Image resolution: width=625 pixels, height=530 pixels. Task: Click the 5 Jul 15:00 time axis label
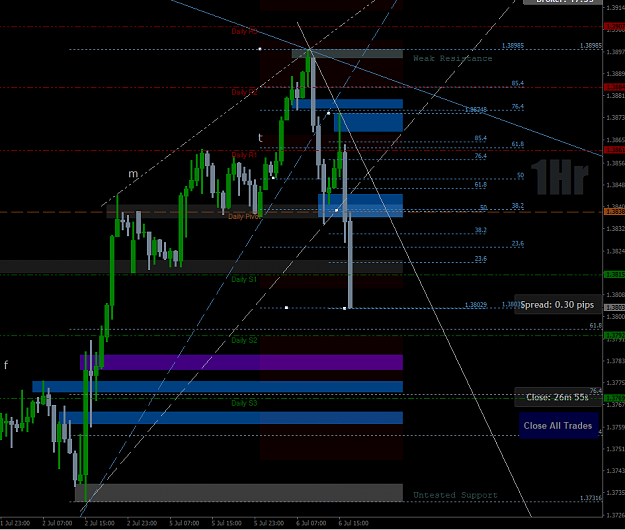(226, 523)
